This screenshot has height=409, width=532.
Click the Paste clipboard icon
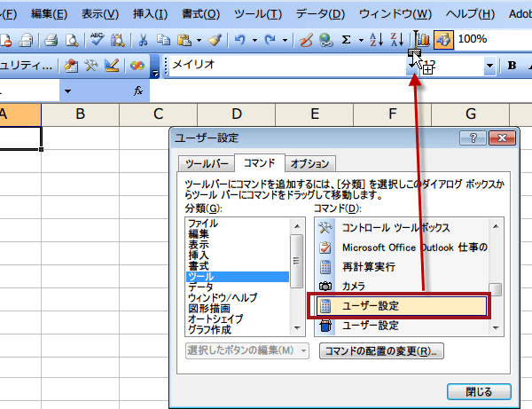coord(184,40)
